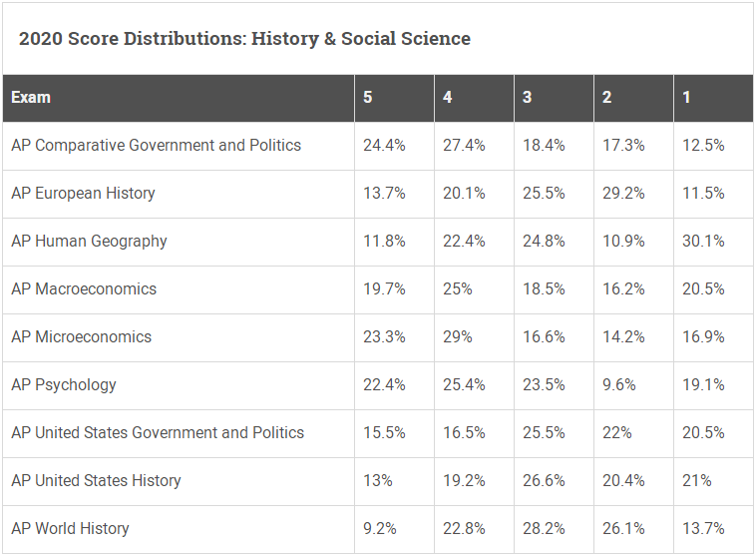The height and width of the screenshot is (556, 756).
Task: Click the AP Microeconomics exam cell
Action: (x=81, y=337)
